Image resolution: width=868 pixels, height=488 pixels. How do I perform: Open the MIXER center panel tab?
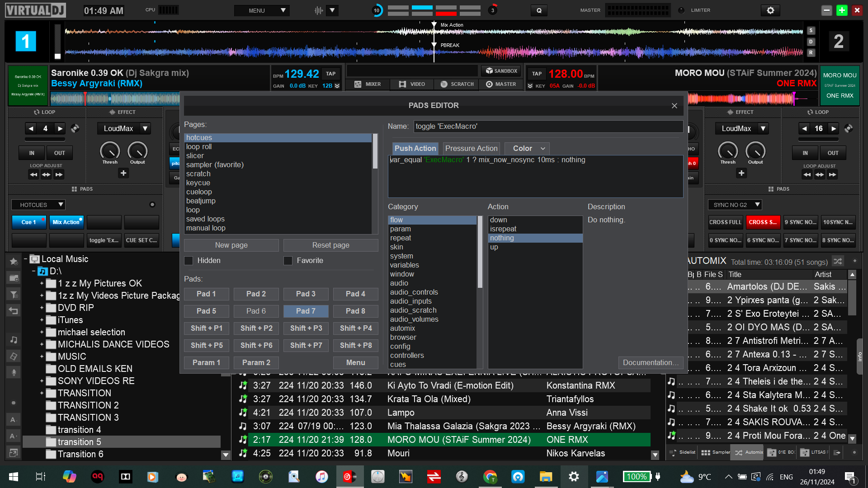[368, 84]
